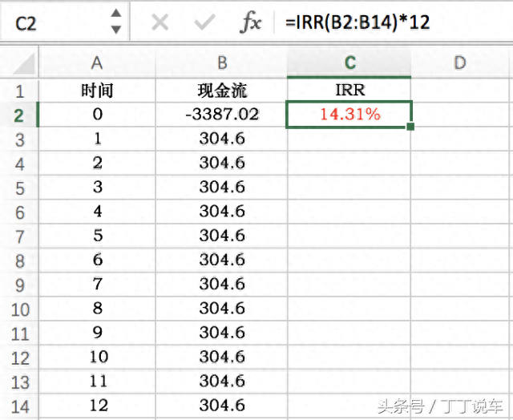The image size is (513, 420).
Task: Select row 7 header
Action: (x=19, y=236)
